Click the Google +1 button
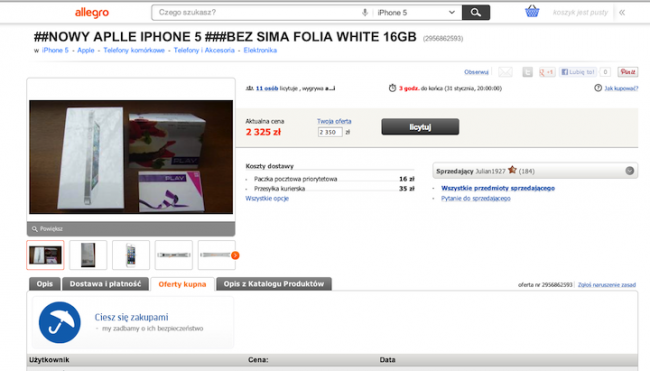Screen dimensions: 650x371 click(547, 72)
